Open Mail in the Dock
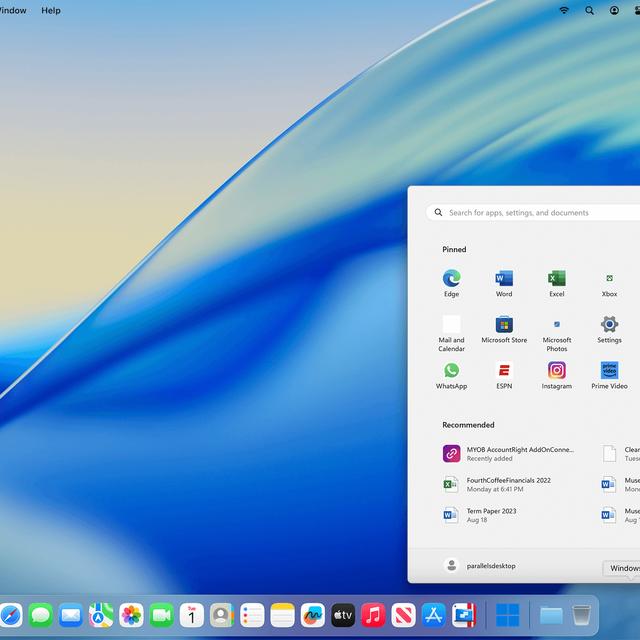 pos(71,615)
